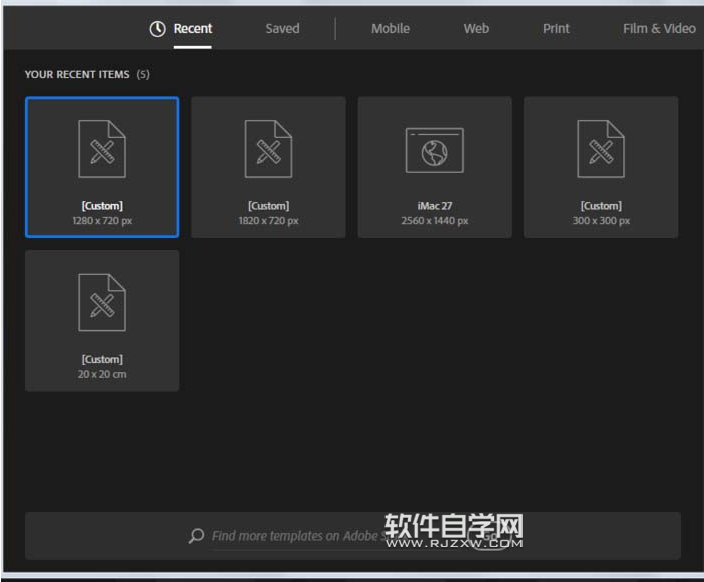Open the Saved tab
Image resolution: width=704 pixels, height=582 pixels.
[x=282, y=29]
